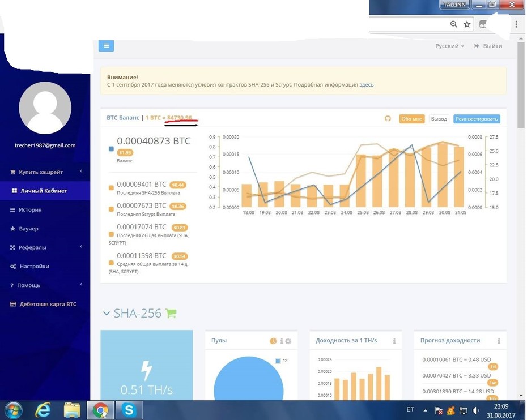Screen dimensions: 527x420
Task: Click the lightning hashrate tile 0.51 TH/s
Action: point(147,365)
